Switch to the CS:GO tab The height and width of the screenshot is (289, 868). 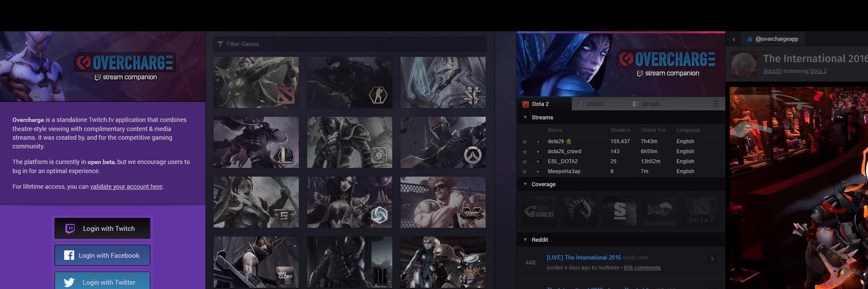pyautogui.click(x=598, y=104)
